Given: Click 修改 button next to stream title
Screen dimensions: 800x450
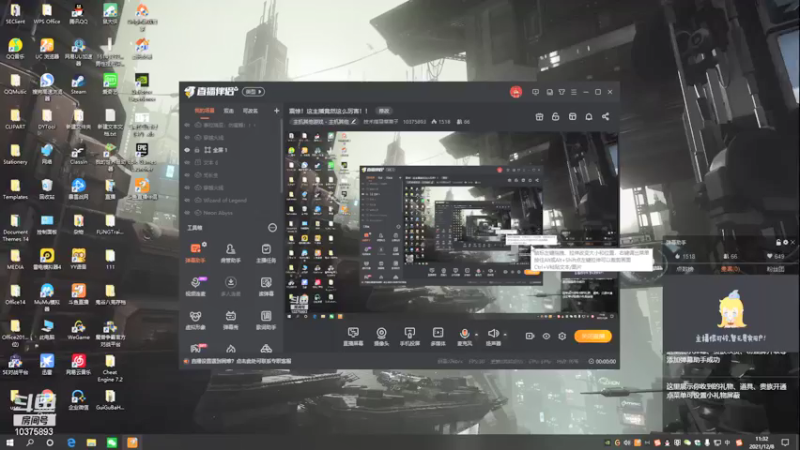Looking at the screenshot, I should (384, 111).
